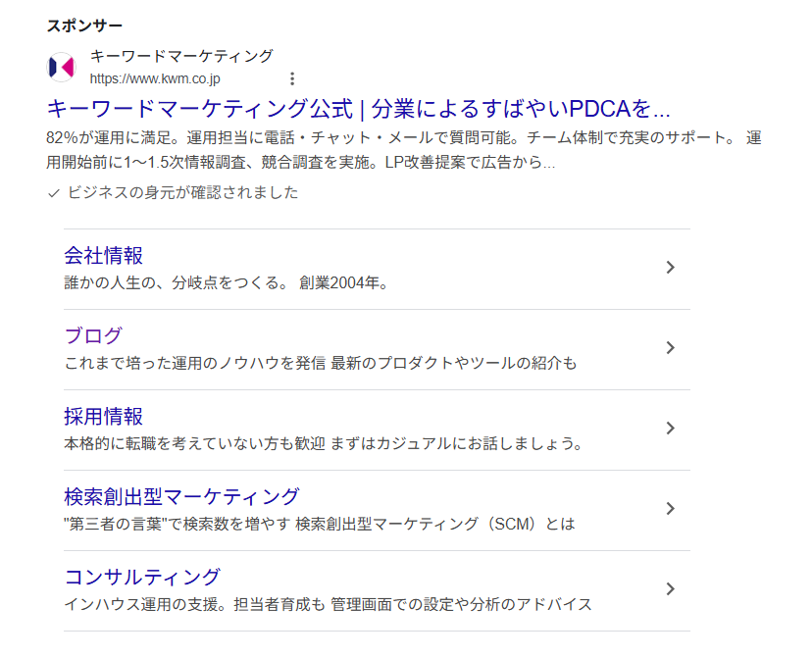
Task: Click the キーワードマーケティング logo favicon
Action: (x=61, y=68)
